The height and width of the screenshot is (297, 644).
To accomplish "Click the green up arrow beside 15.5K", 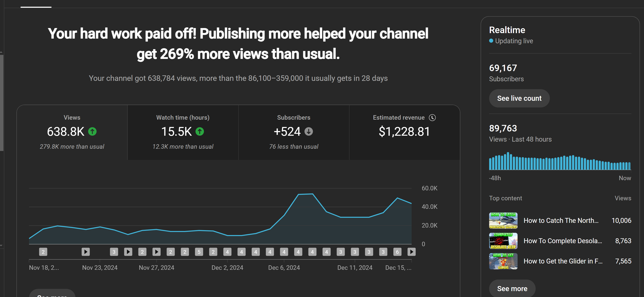I will coord(200,131).
